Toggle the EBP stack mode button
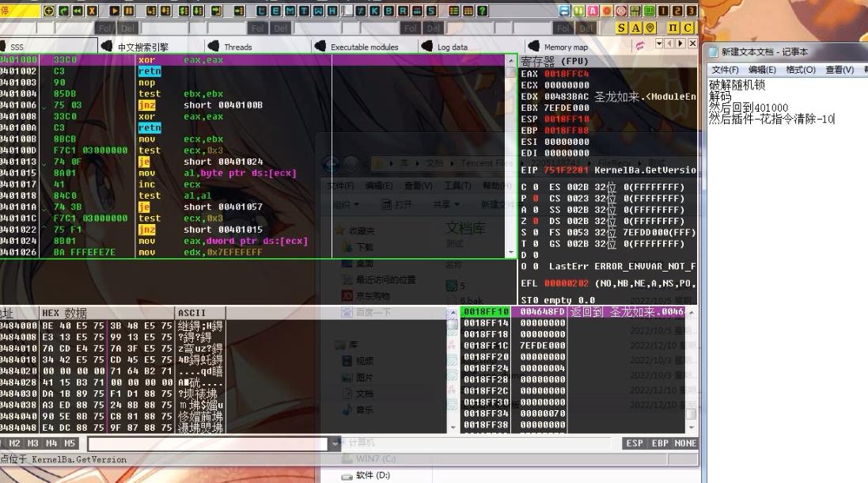The height and width of the screenshot is (483, 868). coord(660,443)
